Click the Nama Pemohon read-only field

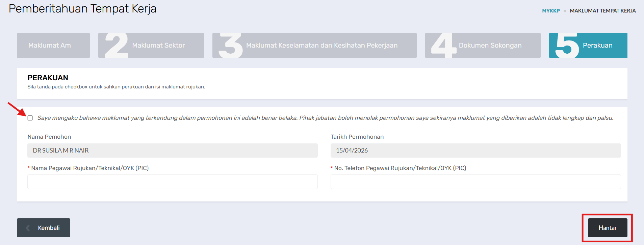[172, 151]
